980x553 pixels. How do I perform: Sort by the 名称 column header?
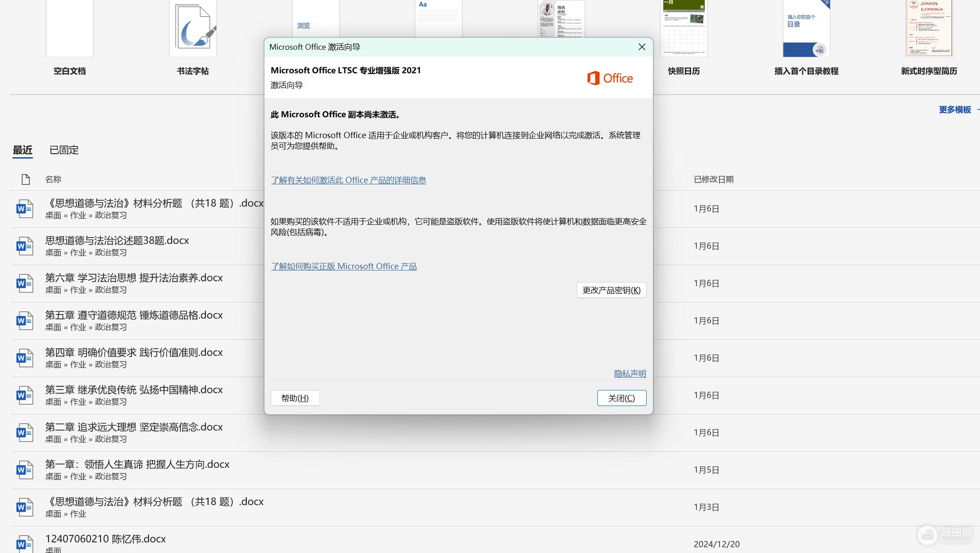[x=53, y=179]
